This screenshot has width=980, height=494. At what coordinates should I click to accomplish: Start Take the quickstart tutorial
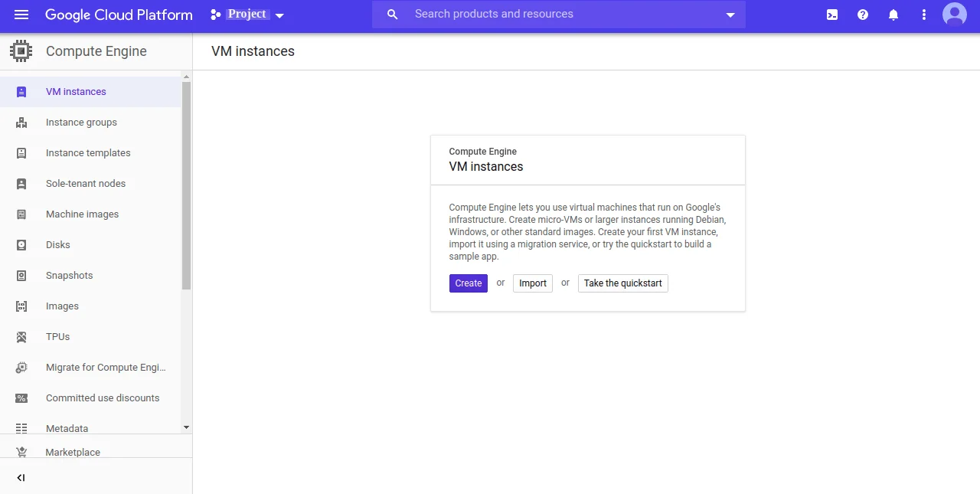pyautogui.click(x=622, y=283)
